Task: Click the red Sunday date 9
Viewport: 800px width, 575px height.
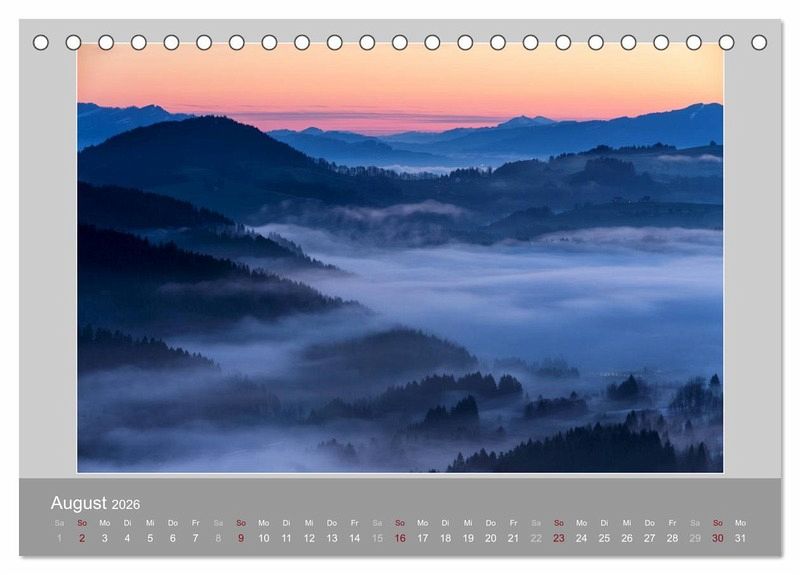Action: pos(241,538)
